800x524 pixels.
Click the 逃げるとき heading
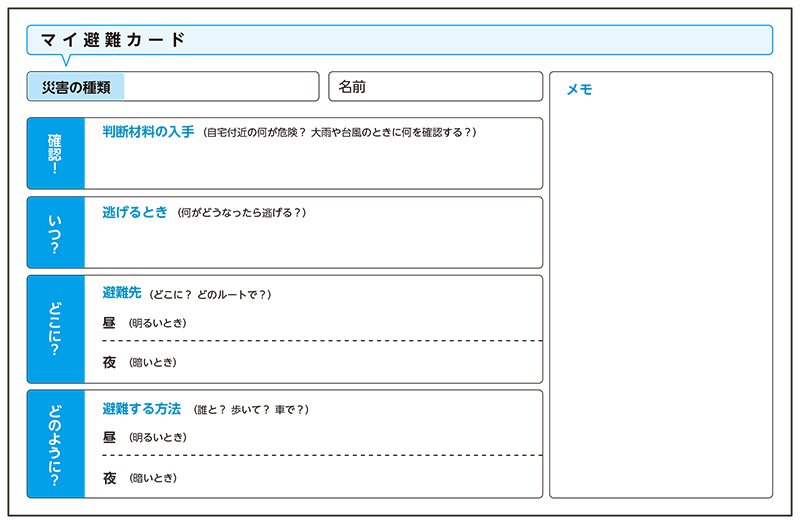click(x=135, y=212)
